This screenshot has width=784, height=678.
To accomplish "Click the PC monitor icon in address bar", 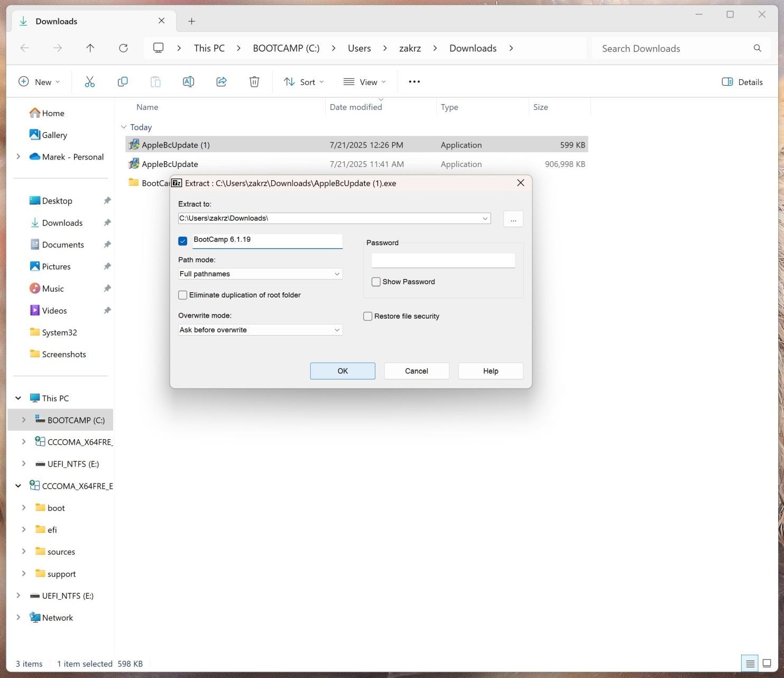I will [x=158, y=48].
